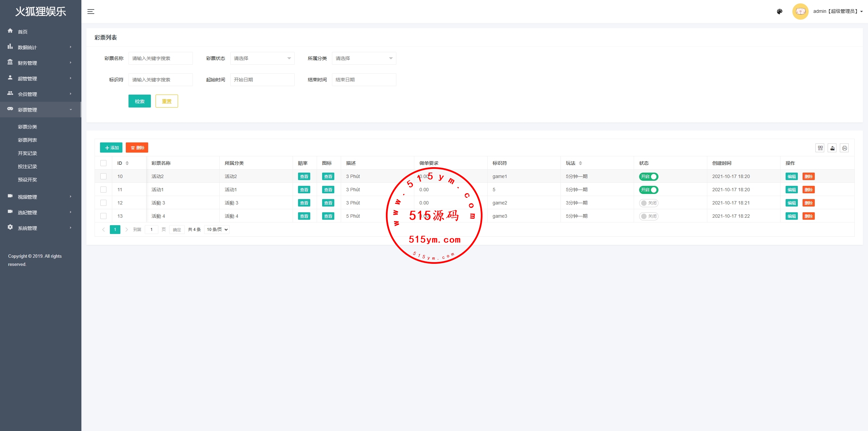Open 开奖记录 in sidebar submenu
Screen dimensions: 868x431
(27, 153)
